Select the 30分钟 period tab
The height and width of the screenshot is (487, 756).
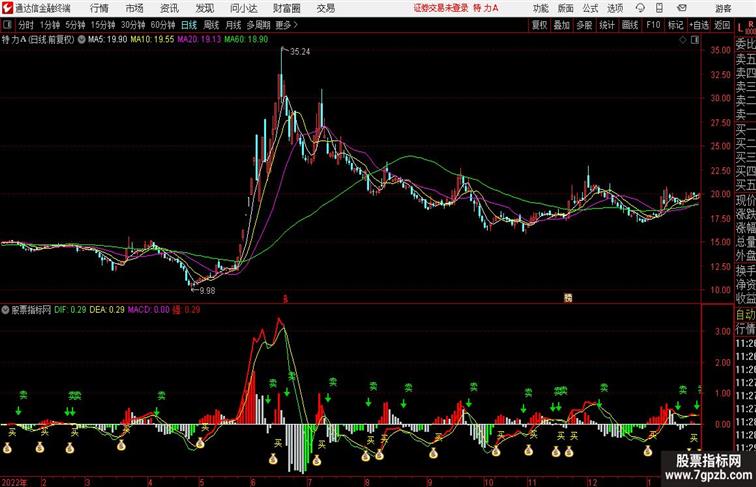[133, 25]
